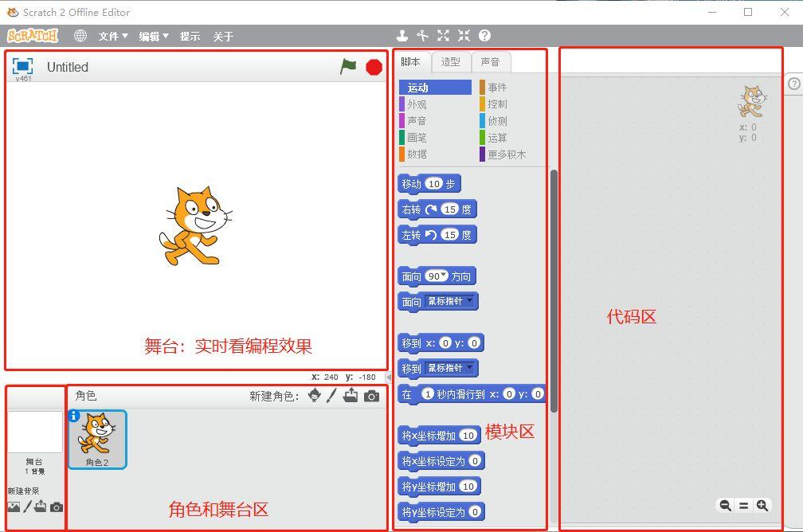This screenshot has height=532, width=803.
Task: Click value in 将x坐标增加 block
Action: tap(468, 435)
